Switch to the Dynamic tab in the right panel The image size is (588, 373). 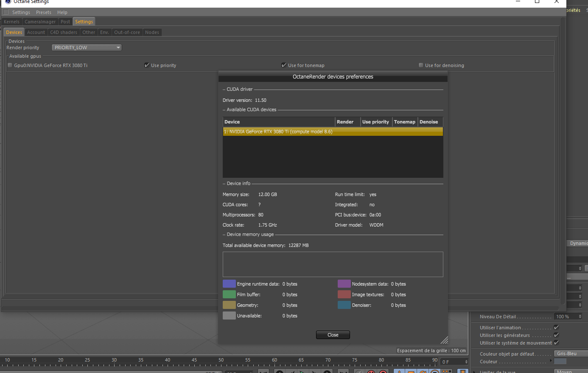(x=578, y=243)
